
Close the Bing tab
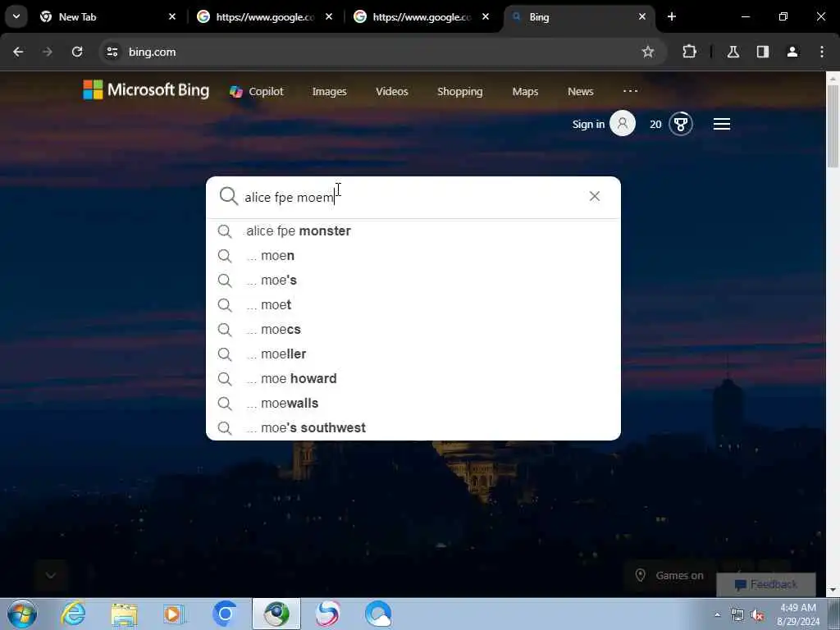tap(642, 16)
